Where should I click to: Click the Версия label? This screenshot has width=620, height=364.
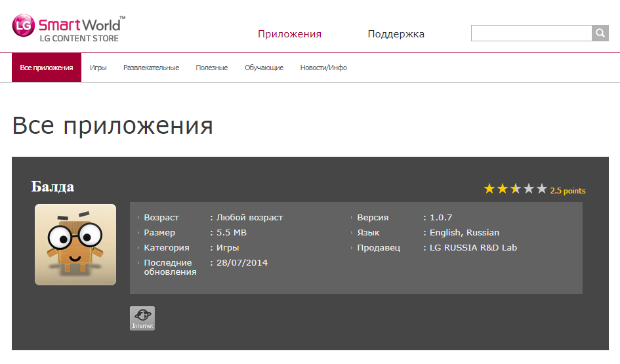(373, 217)
